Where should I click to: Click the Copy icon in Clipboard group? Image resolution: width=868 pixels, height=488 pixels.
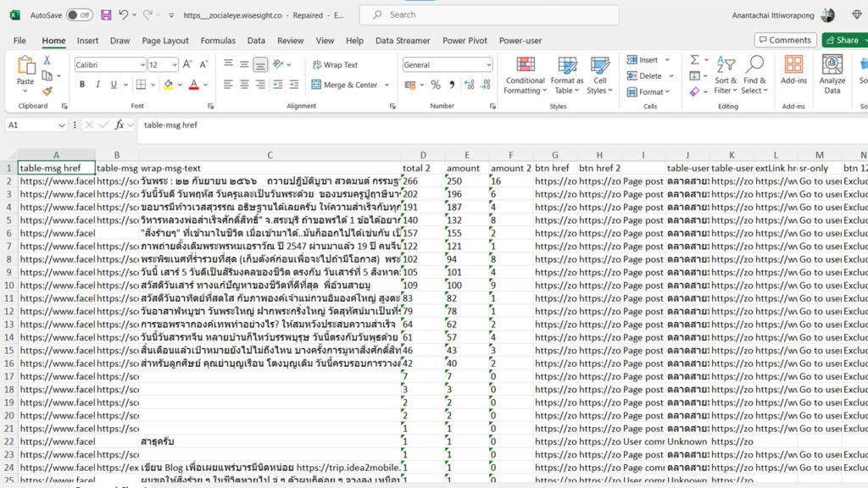click(47, 75)
